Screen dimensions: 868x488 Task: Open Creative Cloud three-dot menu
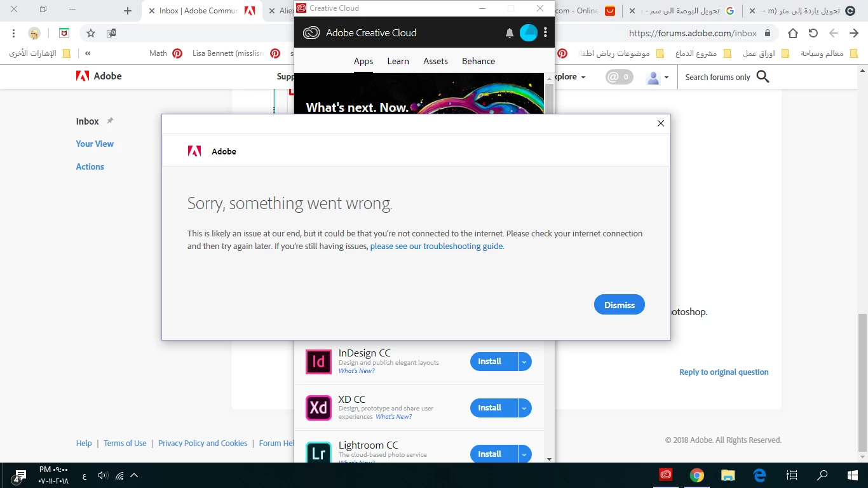point(545,33)
